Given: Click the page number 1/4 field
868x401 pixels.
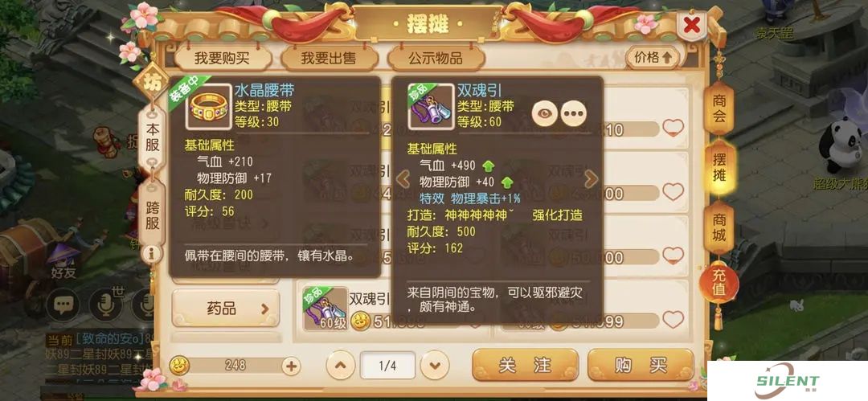Looking at the screenshot, I should tap(387, 366).
